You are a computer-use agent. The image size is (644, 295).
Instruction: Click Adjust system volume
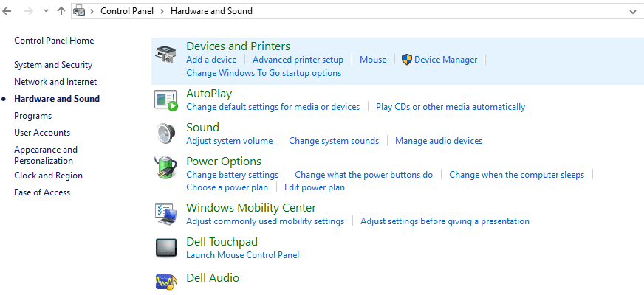229,141
